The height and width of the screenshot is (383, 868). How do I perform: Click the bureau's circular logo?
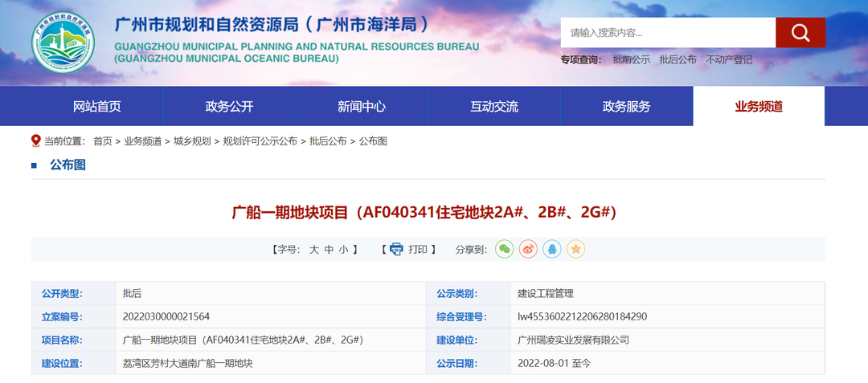tap(63, 42)
